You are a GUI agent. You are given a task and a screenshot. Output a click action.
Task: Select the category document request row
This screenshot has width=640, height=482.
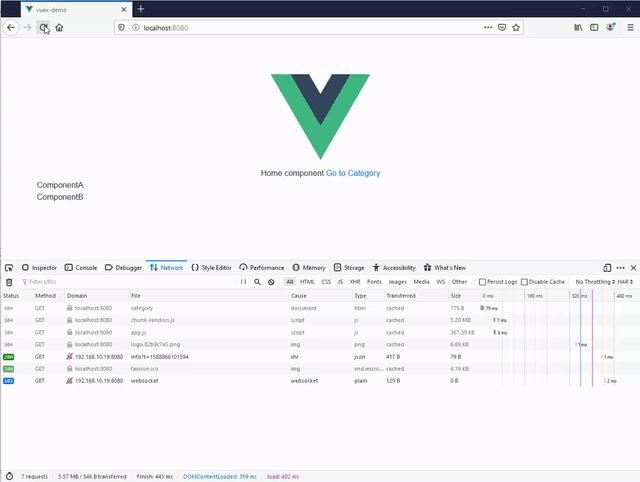coord(320,308)
